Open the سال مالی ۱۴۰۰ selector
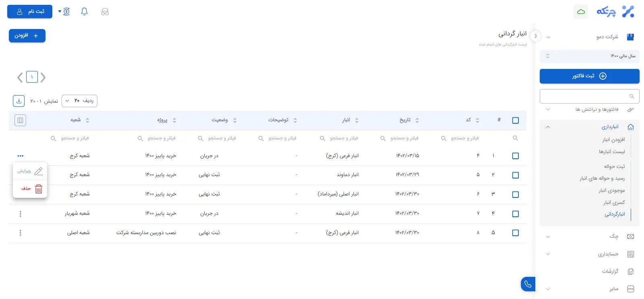644x299 pixels. click(589, 56)
